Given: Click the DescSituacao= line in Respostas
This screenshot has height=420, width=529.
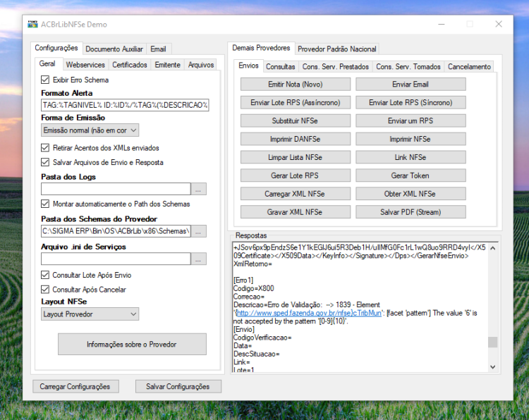Looking at the screenshot, I should (257, 354).
